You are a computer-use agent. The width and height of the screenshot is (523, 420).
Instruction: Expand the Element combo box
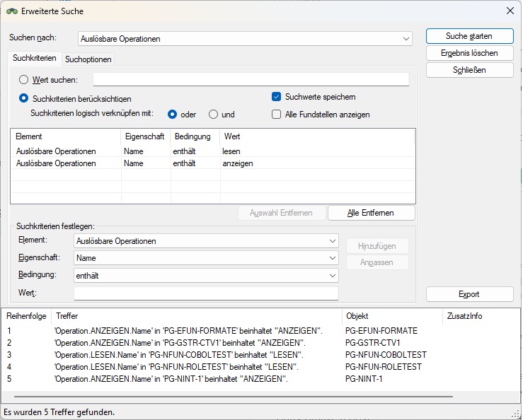(333, 241)
